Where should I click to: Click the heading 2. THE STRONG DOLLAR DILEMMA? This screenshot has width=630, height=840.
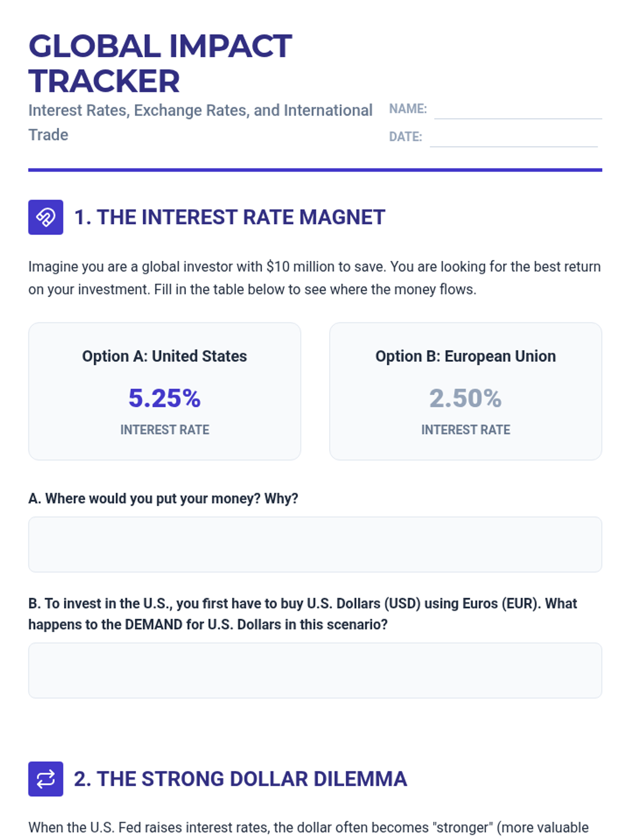tap(240, 779)
